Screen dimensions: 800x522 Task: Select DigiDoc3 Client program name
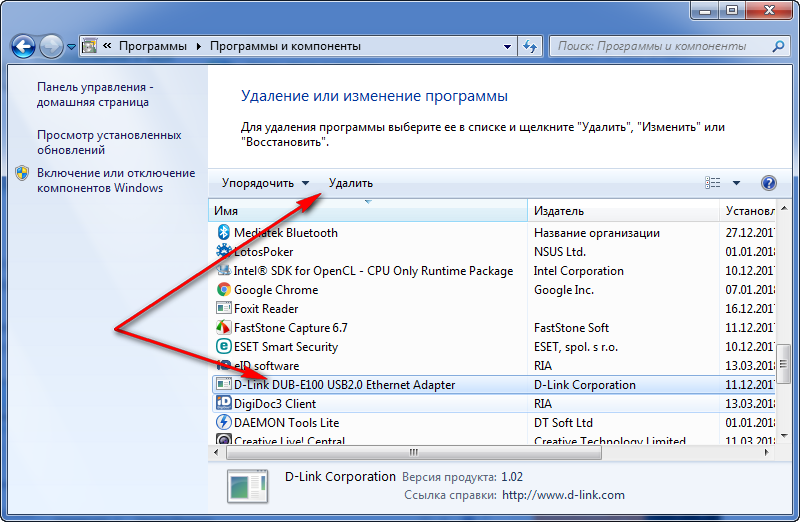[275, 403]
